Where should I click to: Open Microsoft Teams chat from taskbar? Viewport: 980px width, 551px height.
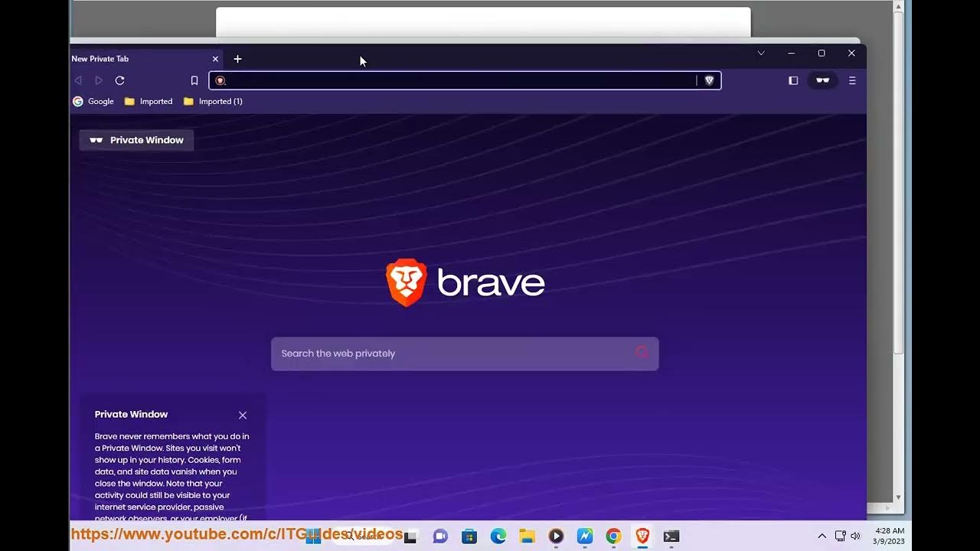pyautogui.click(x=440, y=536)
